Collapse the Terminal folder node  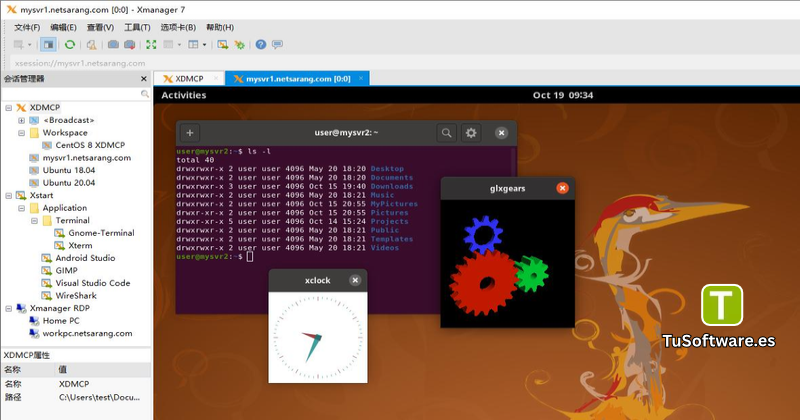34,220
